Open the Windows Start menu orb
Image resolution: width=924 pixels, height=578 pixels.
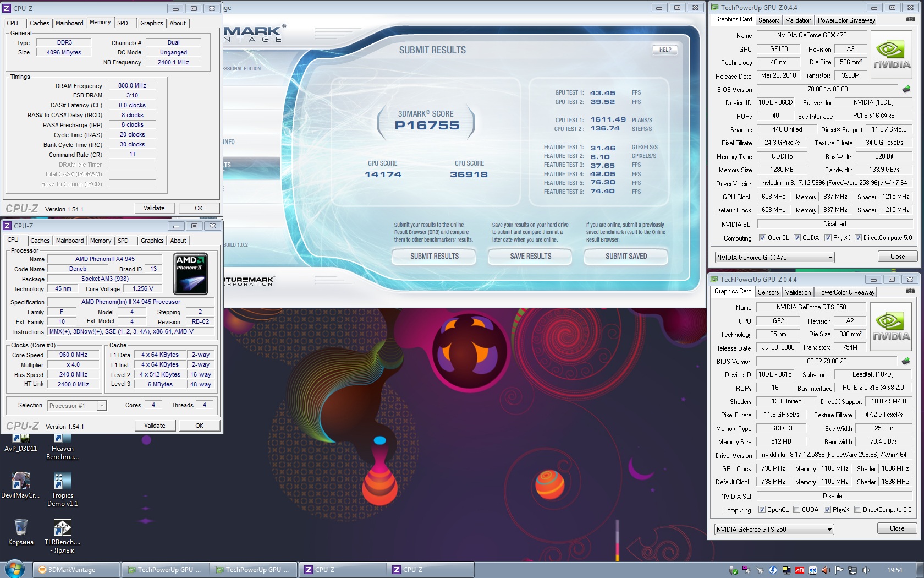(x=15, y=569)
